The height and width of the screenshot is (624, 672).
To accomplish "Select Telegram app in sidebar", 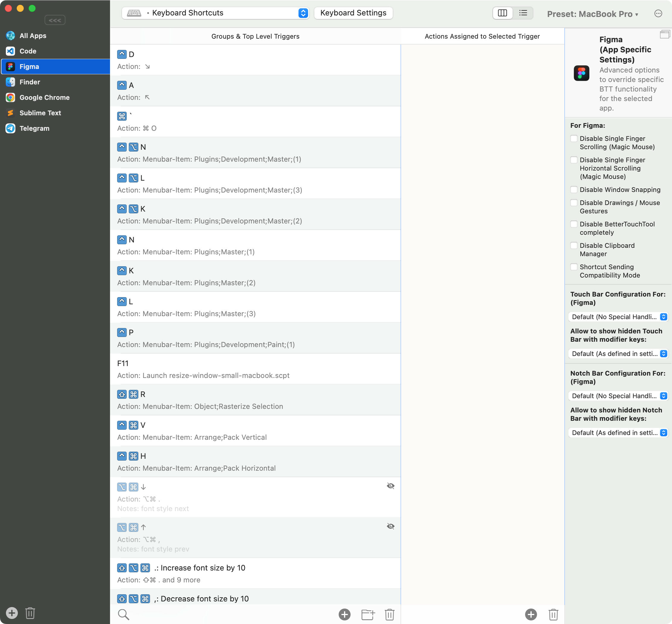I will click(x=55, y=128).
